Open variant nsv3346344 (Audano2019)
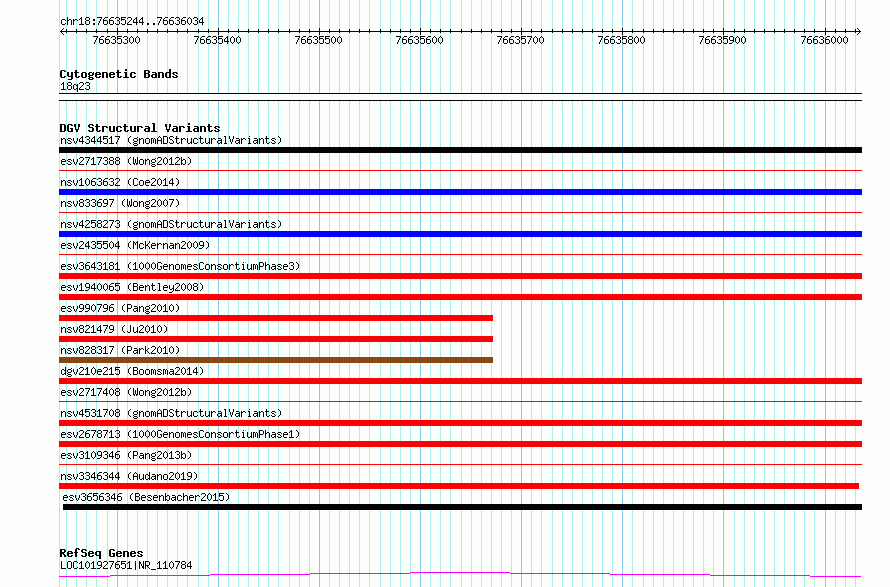 (x=129, y=476)
